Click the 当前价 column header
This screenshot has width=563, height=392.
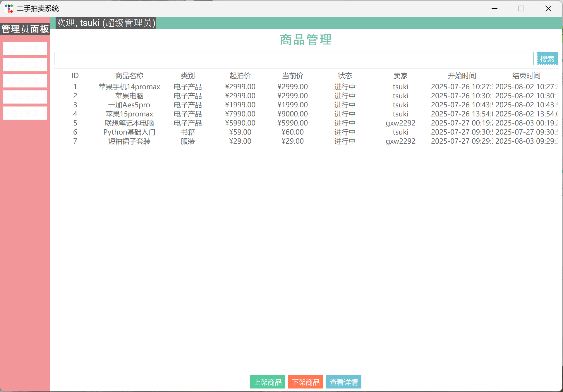293,76
